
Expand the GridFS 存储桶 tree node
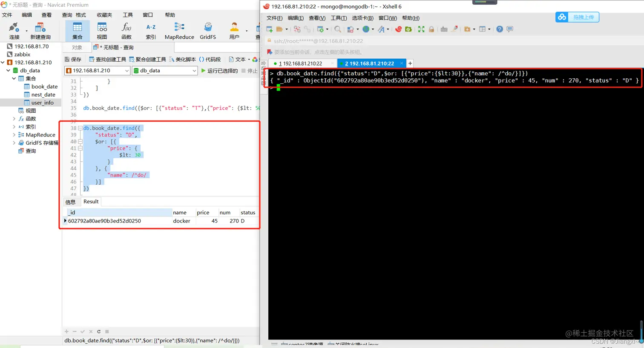pyautogui.click(x=14, y=143)
